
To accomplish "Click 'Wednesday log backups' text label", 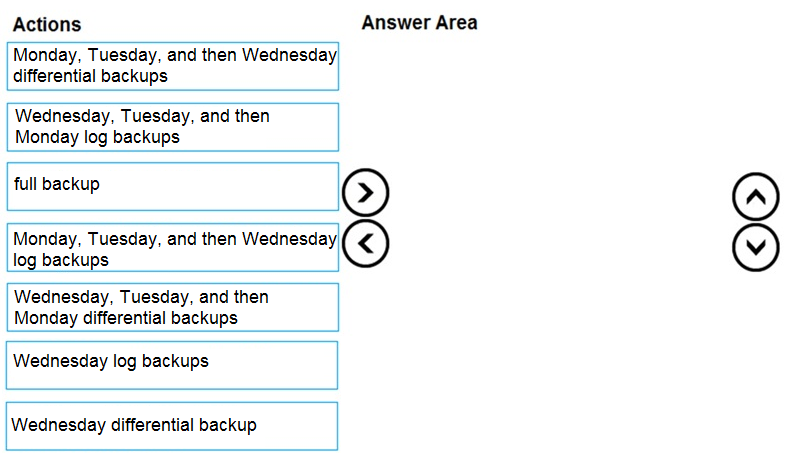I will 111,361.
